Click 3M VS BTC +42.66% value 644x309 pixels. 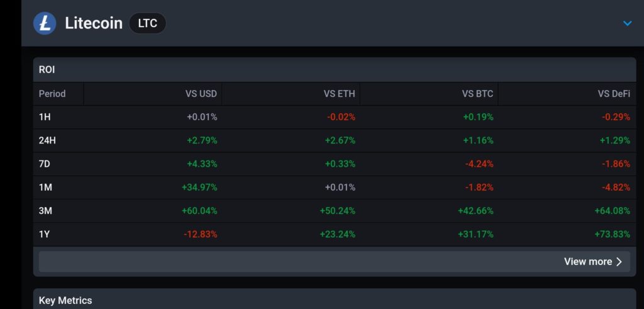(x=476, y=211)
